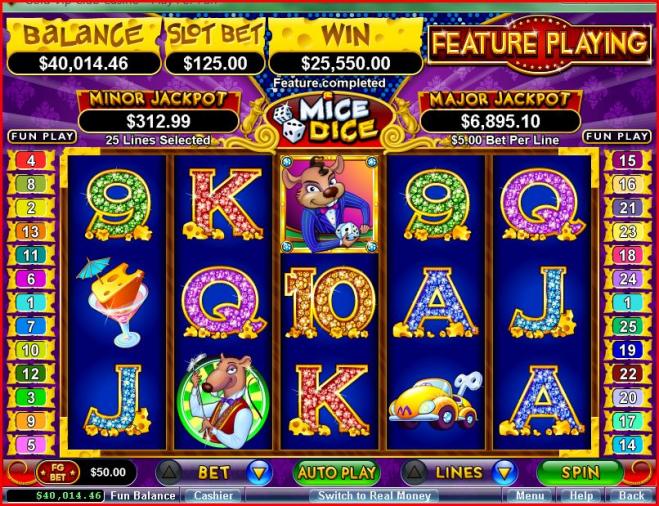Decrease lines with the blue down arrow
This screenshot has height=506, width=659.
pyautogui.click(x=504, y=473)
